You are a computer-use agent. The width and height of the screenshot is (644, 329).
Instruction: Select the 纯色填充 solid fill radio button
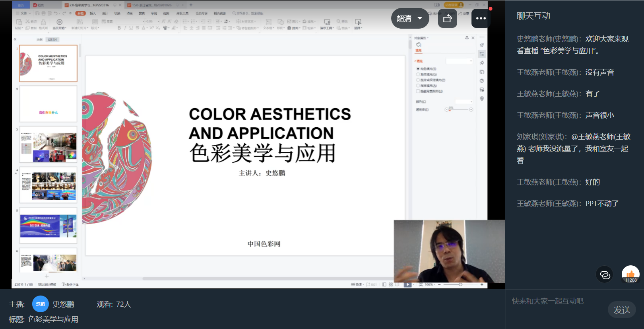(418, 69)
